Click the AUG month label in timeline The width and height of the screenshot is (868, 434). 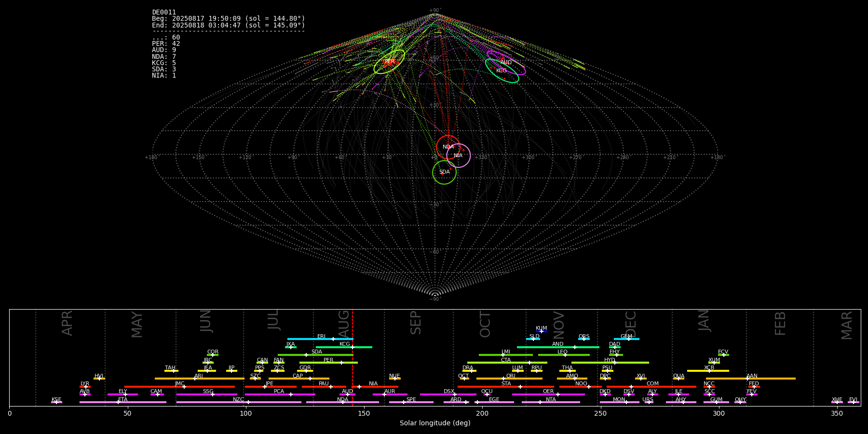344,323
